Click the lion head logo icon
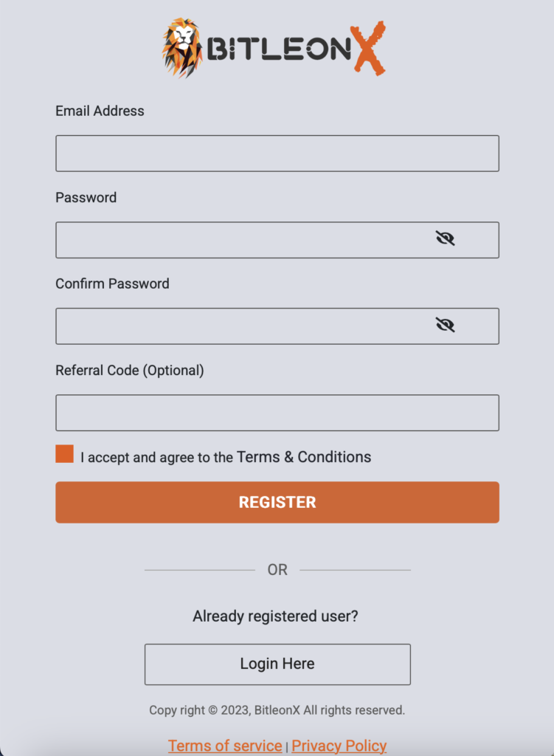The image size is (554, 756). [x=182, y=48]
